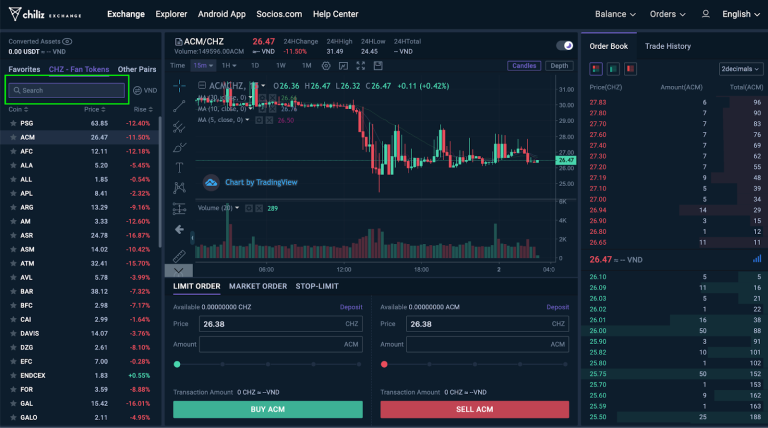Open the 1H interval dropdown
The width and height of the screenshot is (768, 428).
coord(229,66)
